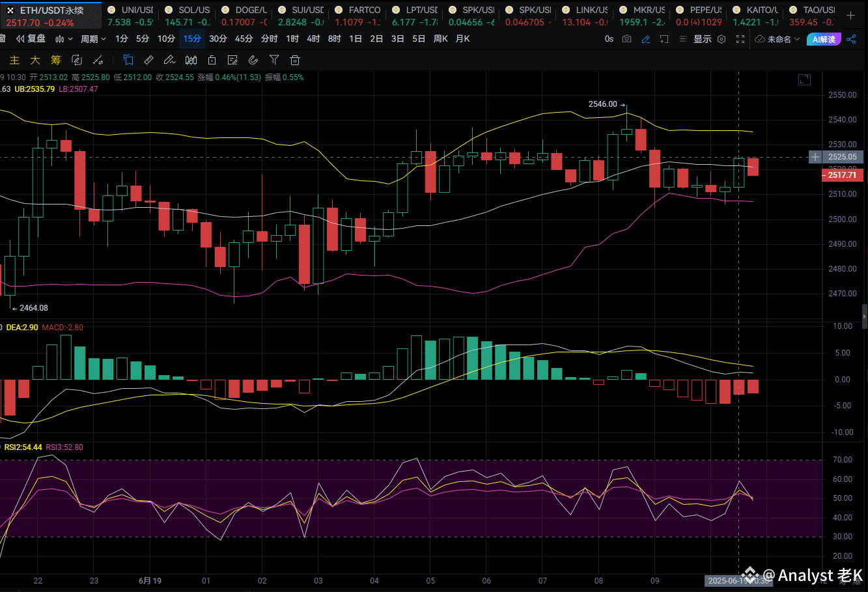Click the funnel filter icon
The height and width of the screenshot is (592, 868).
274,61
